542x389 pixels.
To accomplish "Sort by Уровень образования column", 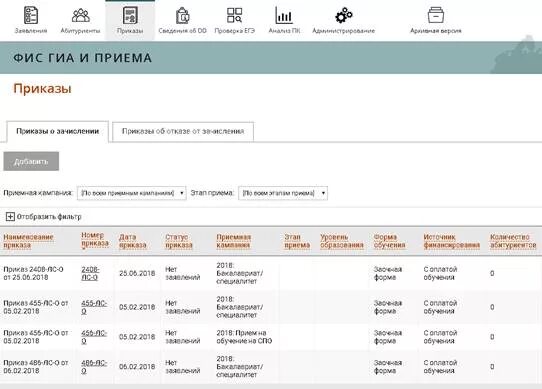I will 342,241.
